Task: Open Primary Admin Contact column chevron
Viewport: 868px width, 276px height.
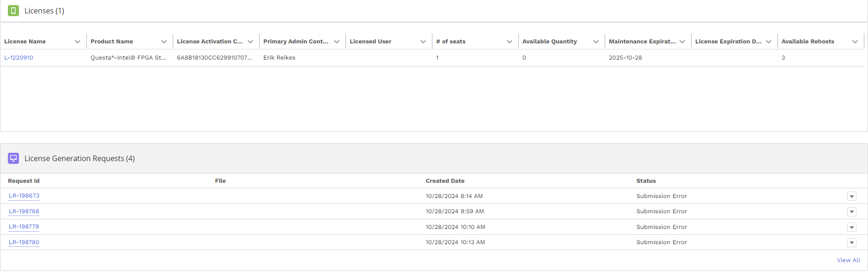Action: click(337, 42)
